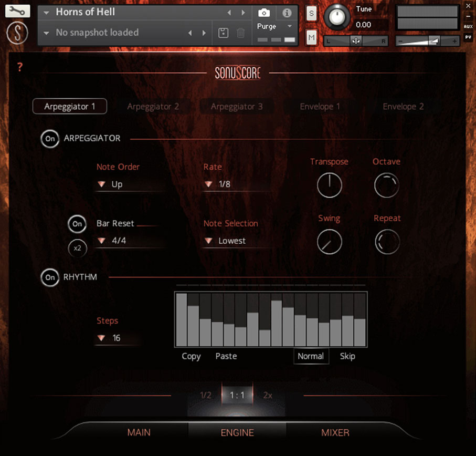This screenshot has width=476, height=456.
Task: Toggle the PV button
Action: tap(468, 37)
